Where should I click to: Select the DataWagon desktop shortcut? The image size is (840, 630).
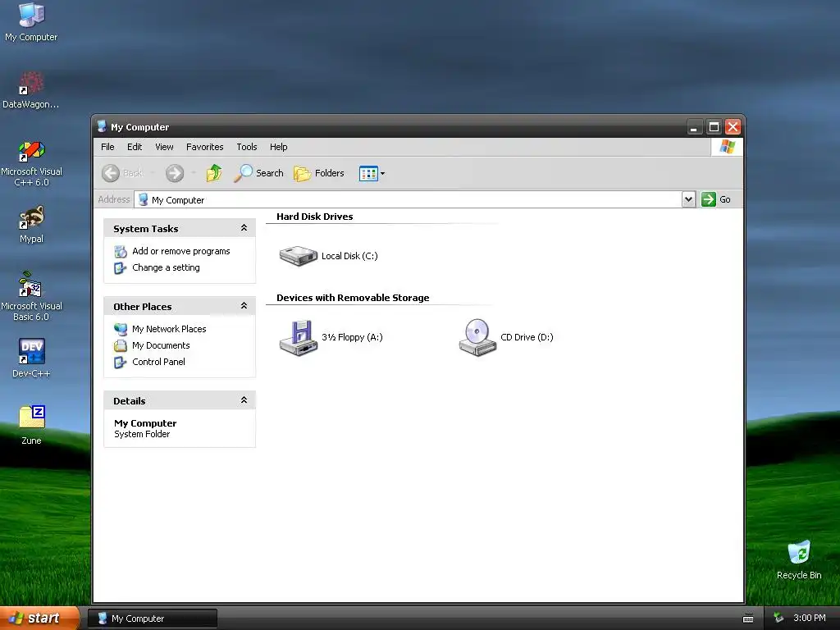click(x=31, y=90)
